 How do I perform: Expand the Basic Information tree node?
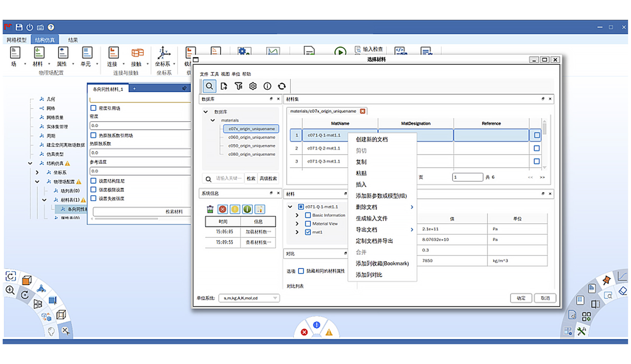(x=297, y=215)
